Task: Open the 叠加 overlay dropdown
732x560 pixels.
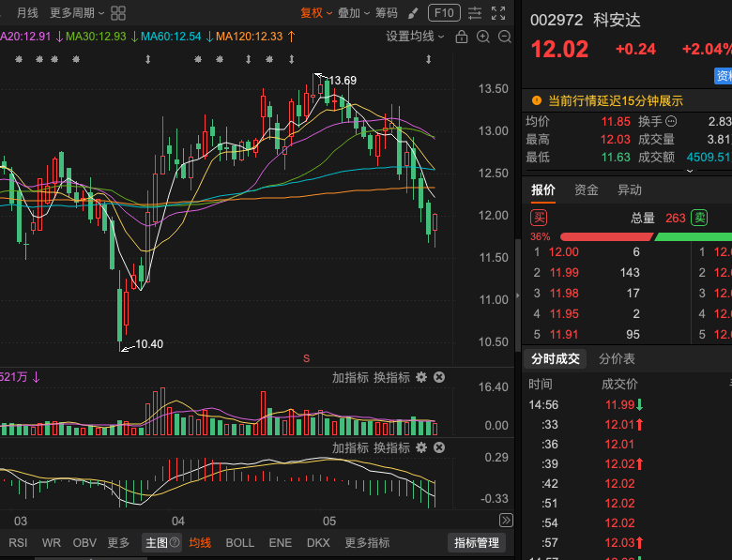Action: pos(354,13)
